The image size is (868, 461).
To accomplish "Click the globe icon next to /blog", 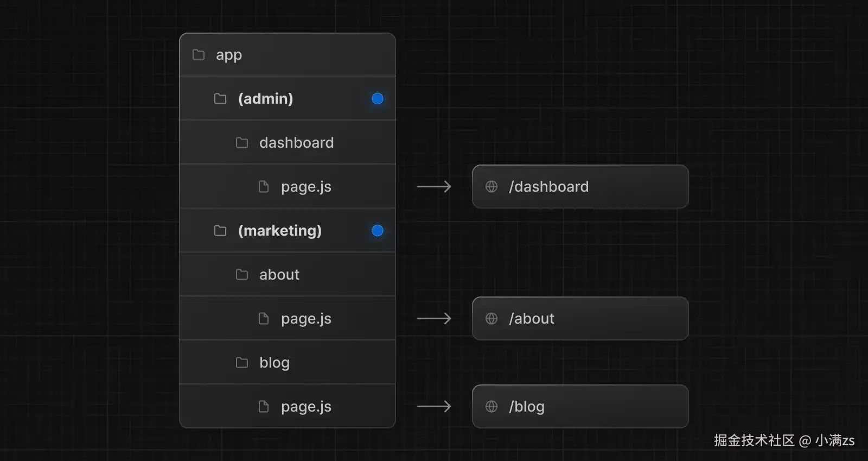I will click(492, 407).
